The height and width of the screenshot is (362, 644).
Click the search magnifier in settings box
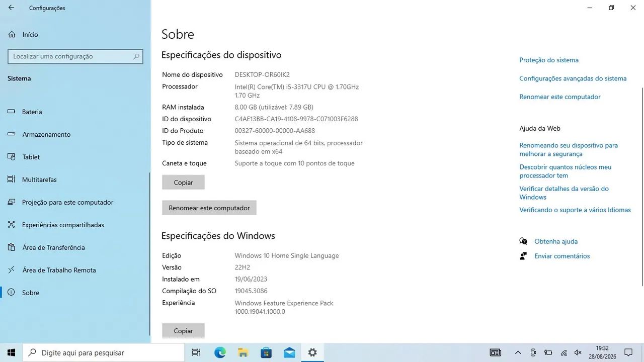(136, 57)
